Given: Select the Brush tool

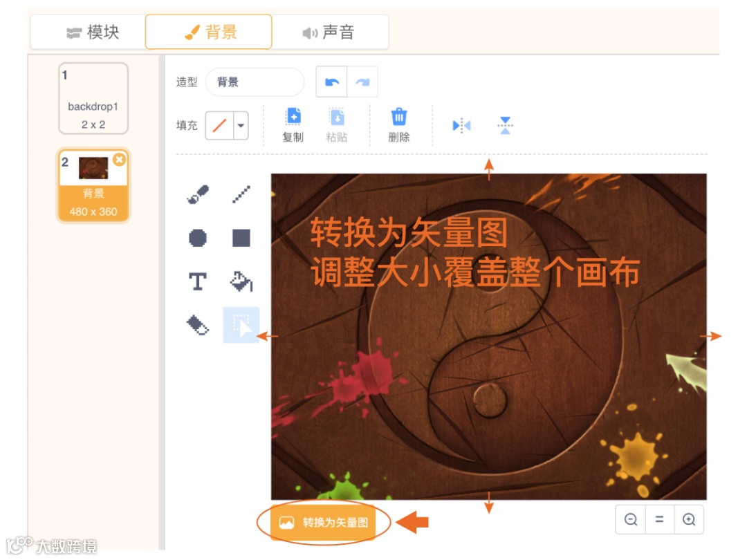Looking at the screenshot, I should pyautogui.click(x=198, y=194).
